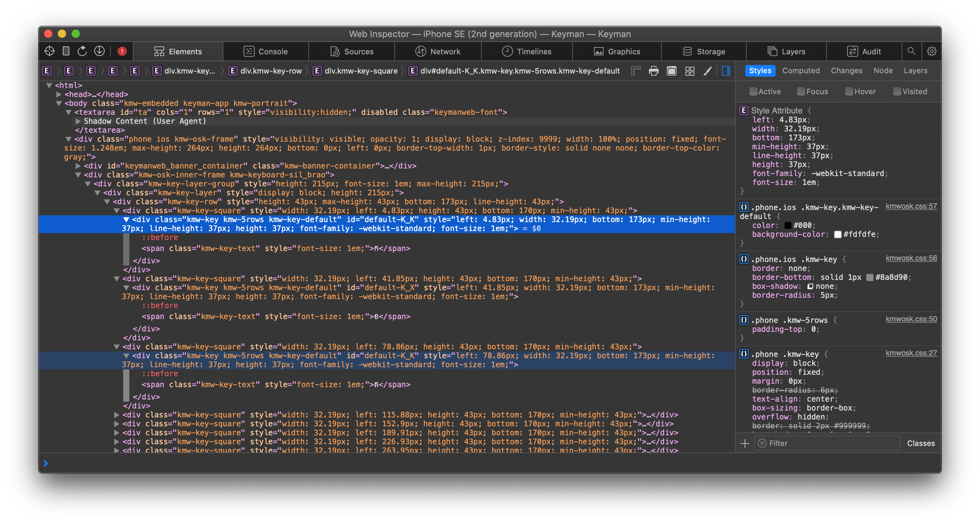Viewport: 980px width, 524px height.
Task: Open the errors list via the red error badge
Action: pos(121,51)
